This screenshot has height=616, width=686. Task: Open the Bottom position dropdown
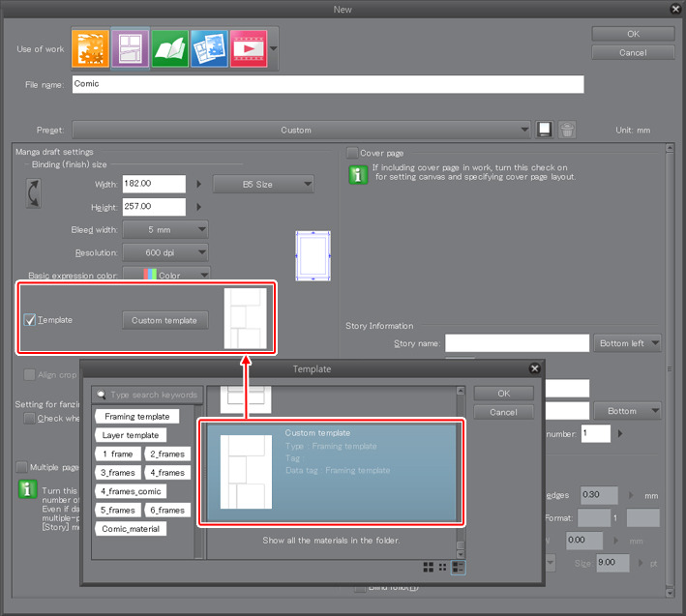(x=627, y=411)
